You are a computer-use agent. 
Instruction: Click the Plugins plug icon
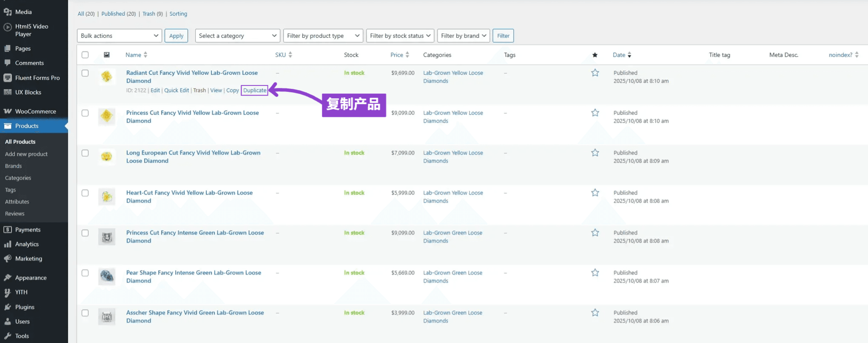tap(8, 307)
